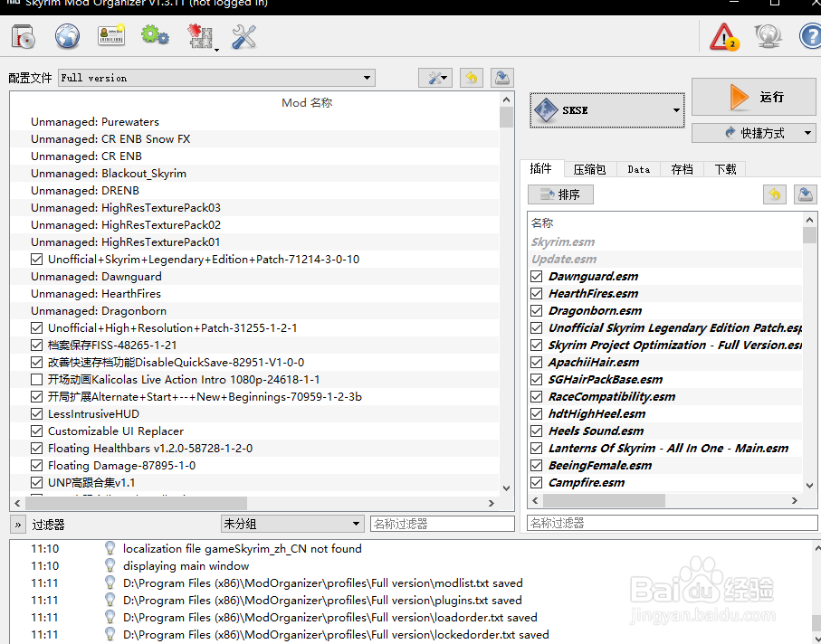Open the help question mark icon
Image resolution: width=821 pixels, height=644 pixels.
[810, 36]
